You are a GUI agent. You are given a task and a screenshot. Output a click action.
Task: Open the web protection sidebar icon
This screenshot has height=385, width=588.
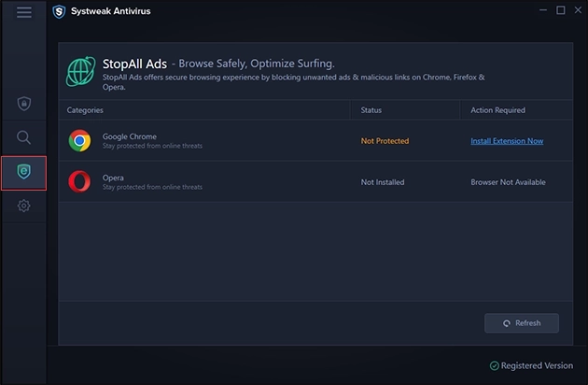coord(23,172)
